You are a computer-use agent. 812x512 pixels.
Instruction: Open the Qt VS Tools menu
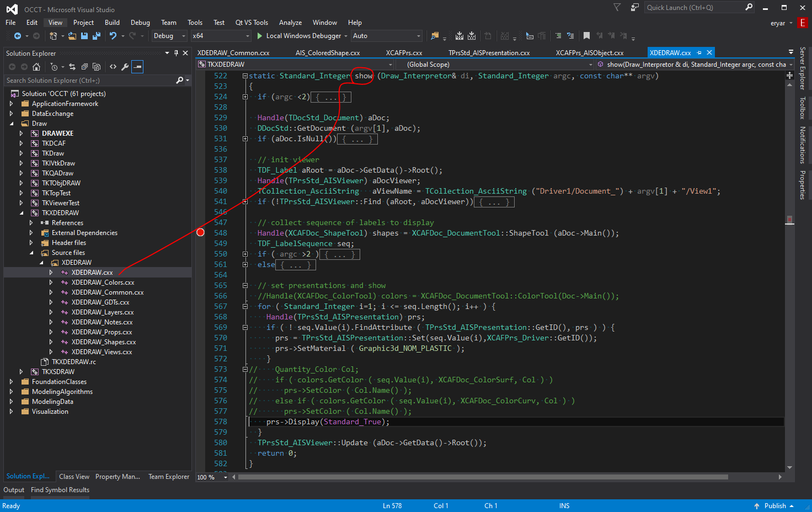click(x=252, y=22)
